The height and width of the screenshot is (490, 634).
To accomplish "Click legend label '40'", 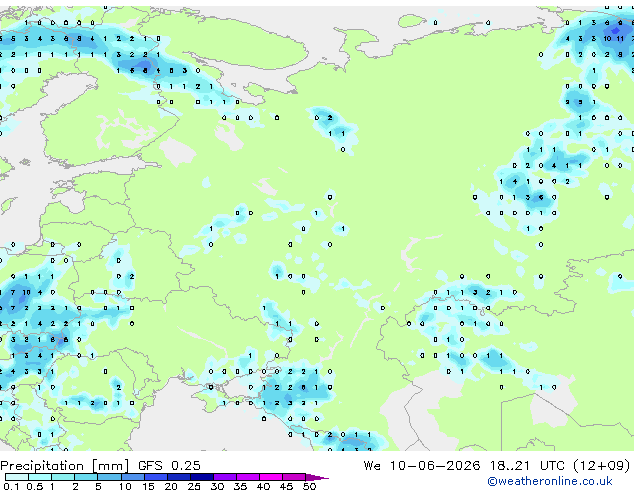I will [x=263, y=486].
